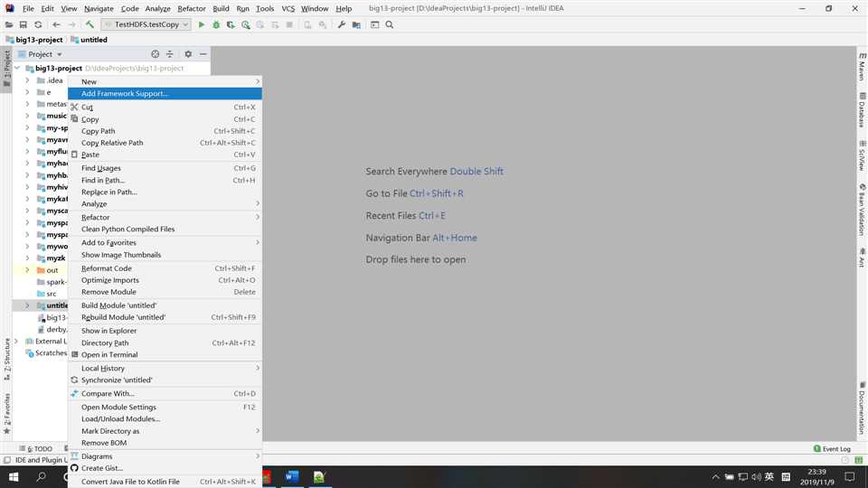Select Build Module 'untitled'
Image resolution: width=868 pixels, height=488 pixels.
165,305
